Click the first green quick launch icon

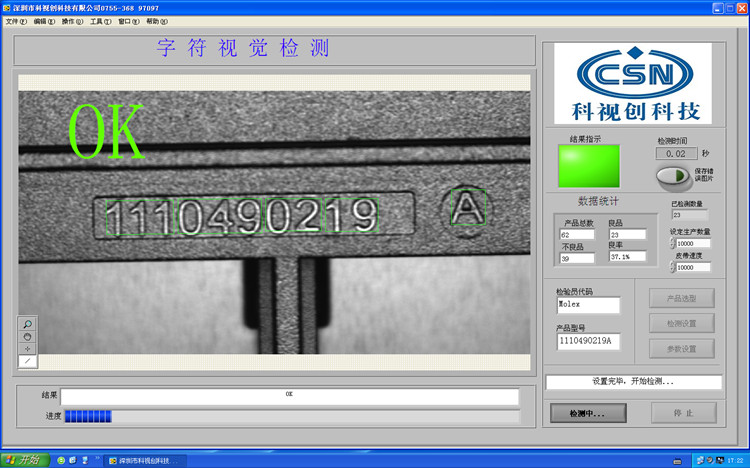point(61,460)
